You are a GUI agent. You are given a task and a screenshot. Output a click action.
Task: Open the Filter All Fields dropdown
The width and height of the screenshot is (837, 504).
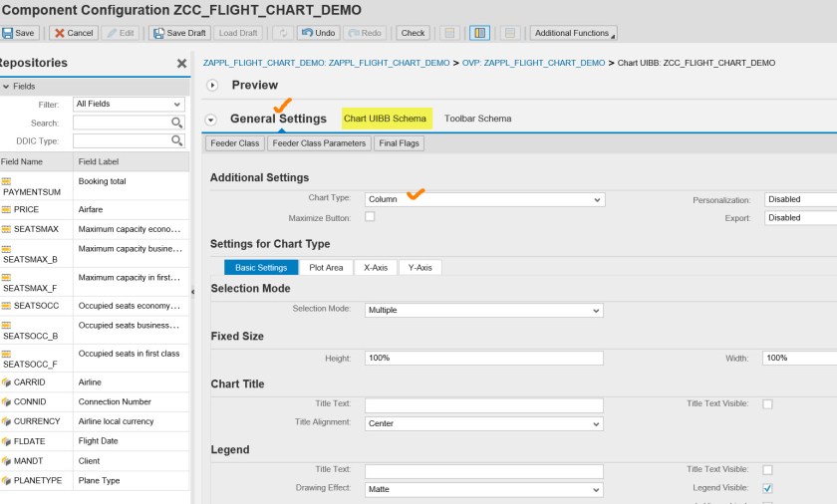click(x=129, y=104)
